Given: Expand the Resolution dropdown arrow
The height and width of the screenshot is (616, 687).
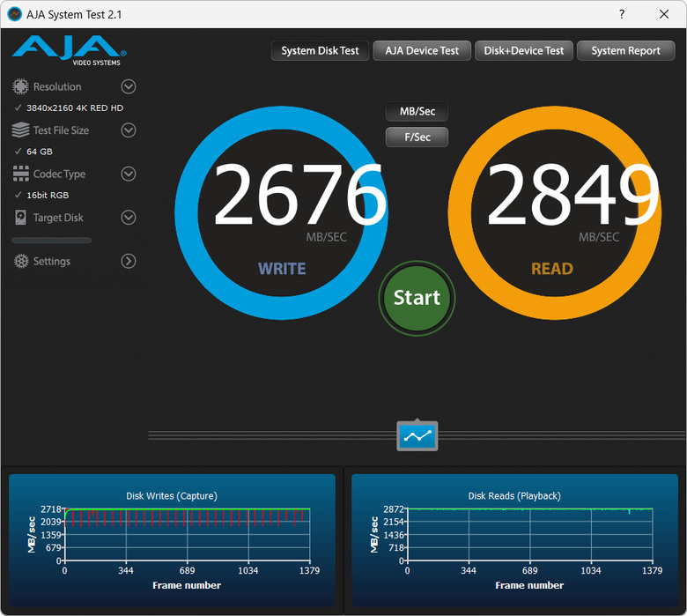Looking at the screenshot, I should tap(129, 86).
